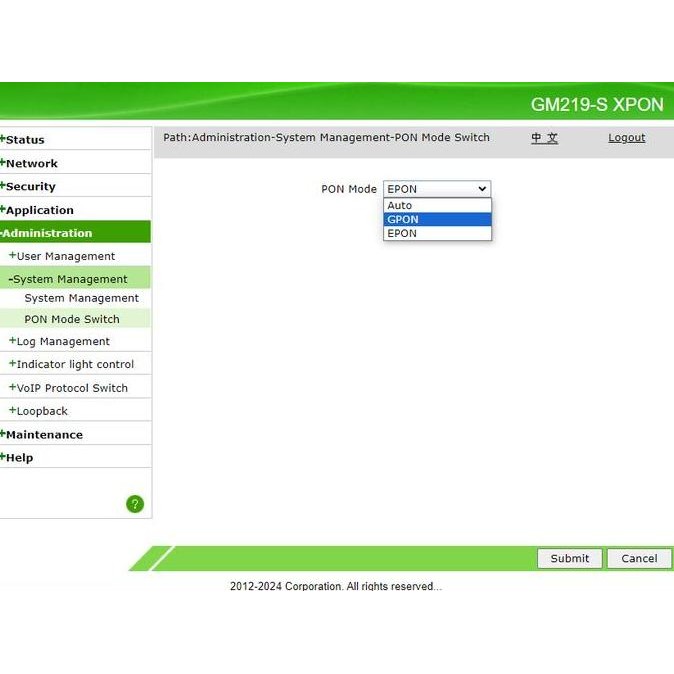Log out using the Logout link
Screen dimensions: 674x674
626,138
